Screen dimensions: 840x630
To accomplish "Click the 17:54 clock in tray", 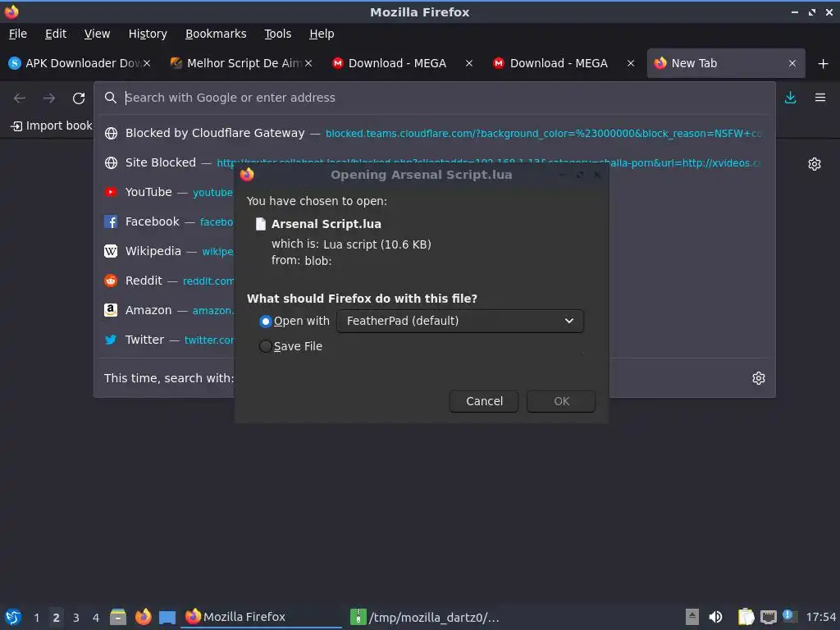I will pos(820,617).
